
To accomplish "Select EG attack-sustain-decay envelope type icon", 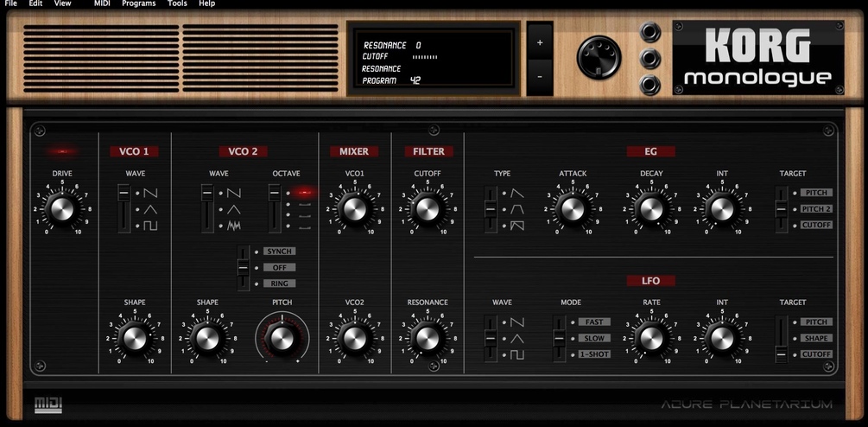I will pos(517,210).
